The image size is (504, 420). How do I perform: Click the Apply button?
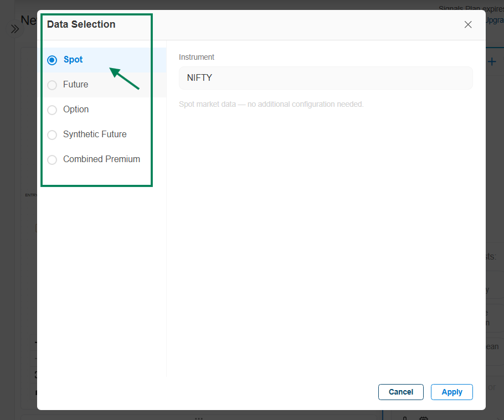451,392
